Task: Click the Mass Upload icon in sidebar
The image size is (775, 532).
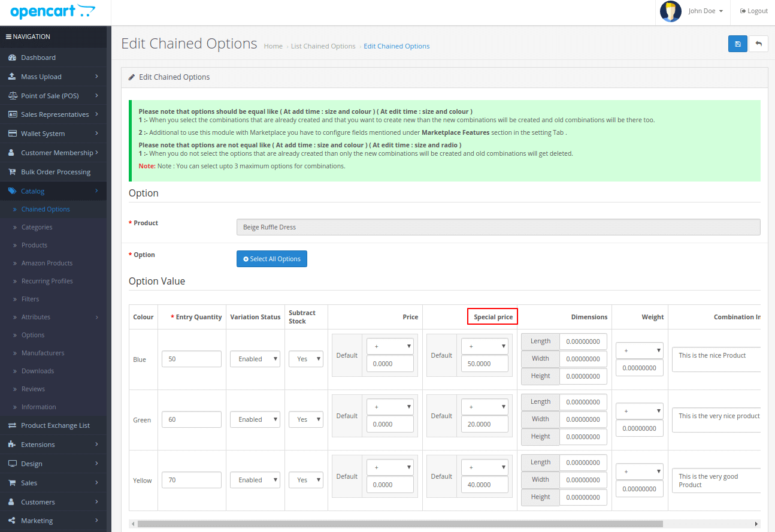Action: 12,77
